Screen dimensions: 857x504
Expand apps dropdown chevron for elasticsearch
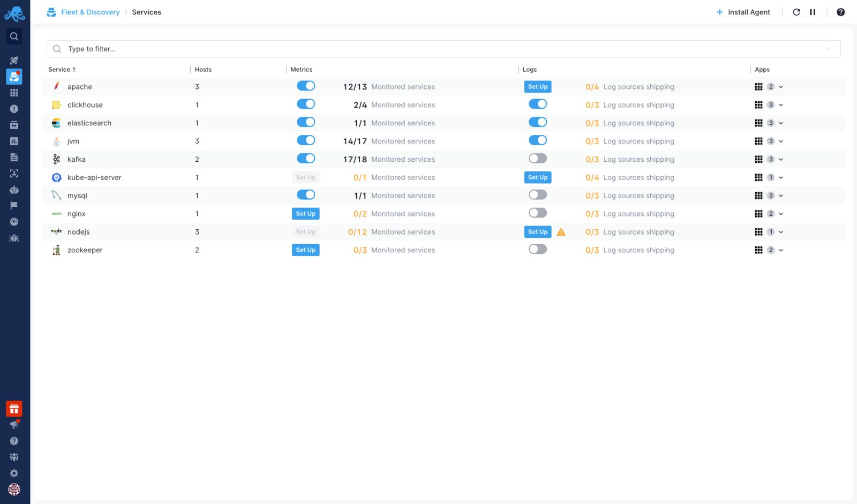click(x=781, y=123)
